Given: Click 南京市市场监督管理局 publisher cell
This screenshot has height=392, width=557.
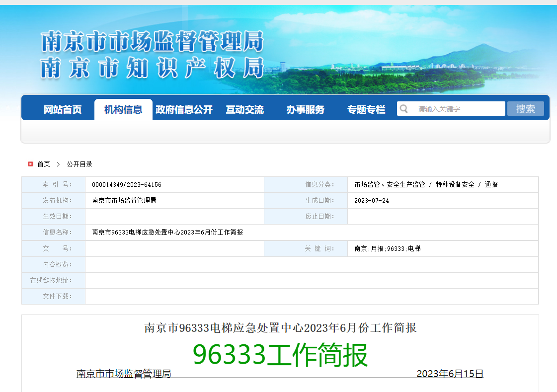Looking at the screenshot, I should 124,200.
